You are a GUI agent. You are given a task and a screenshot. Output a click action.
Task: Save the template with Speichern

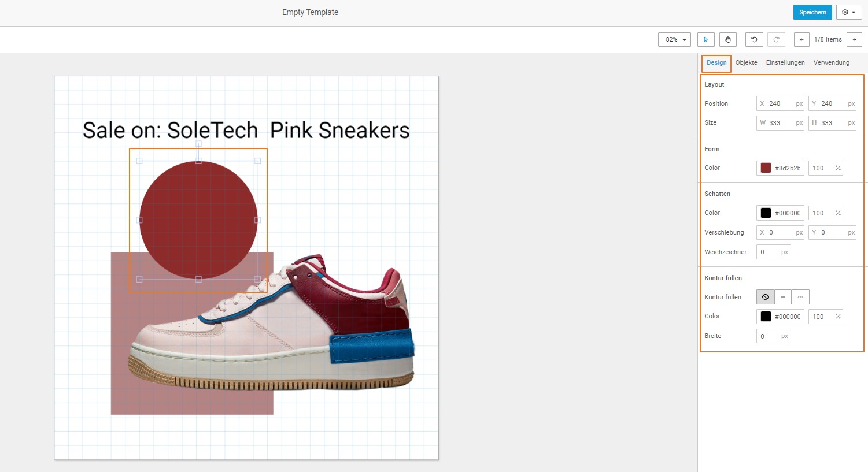click(x=812, y=12)
